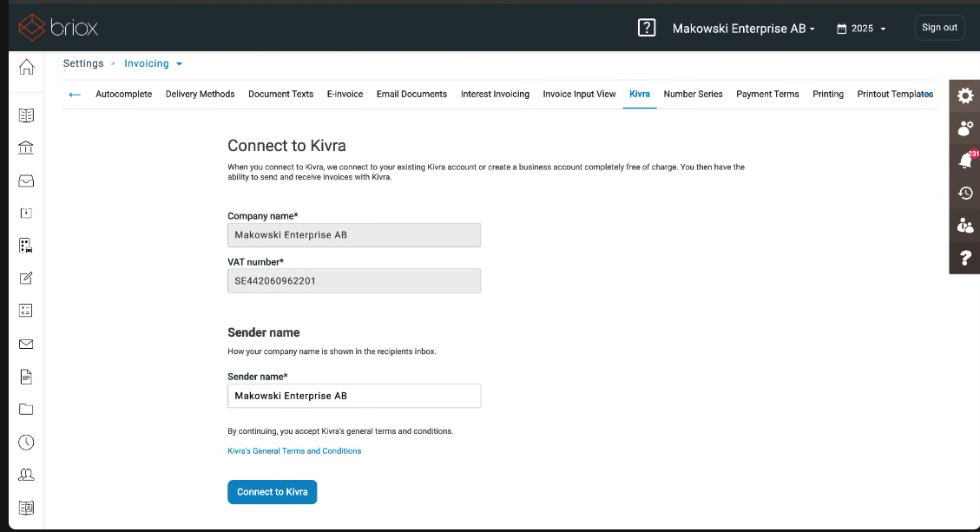Image resolution: width=980 pixels, height=532 pixels.
Task: Open the 2025 fiscal year dropdown
Action: click(861, 29)
